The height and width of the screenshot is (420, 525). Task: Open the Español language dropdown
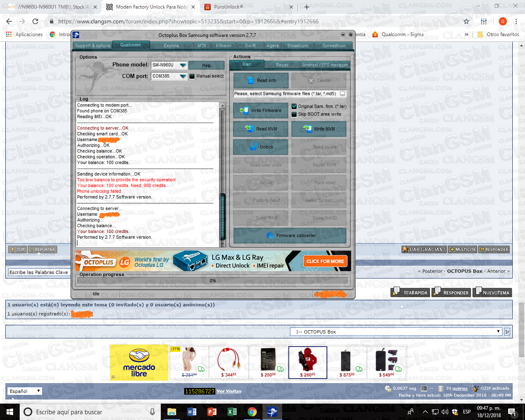pos(24,391)
